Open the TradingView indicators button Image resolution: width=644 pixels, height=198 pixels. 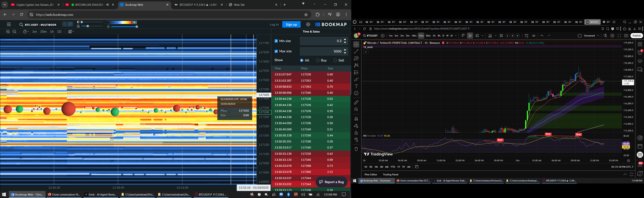tap(490, 36)
